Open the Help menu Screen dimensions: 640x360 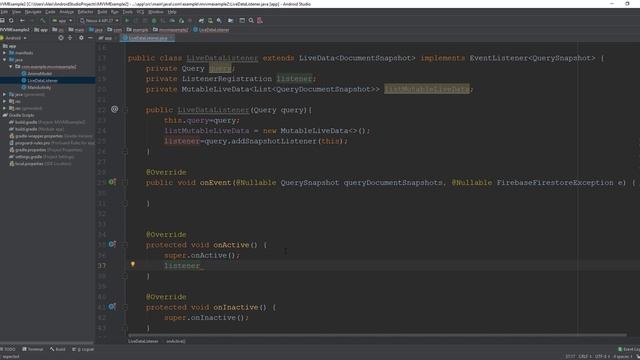click(x=172, y=12)
